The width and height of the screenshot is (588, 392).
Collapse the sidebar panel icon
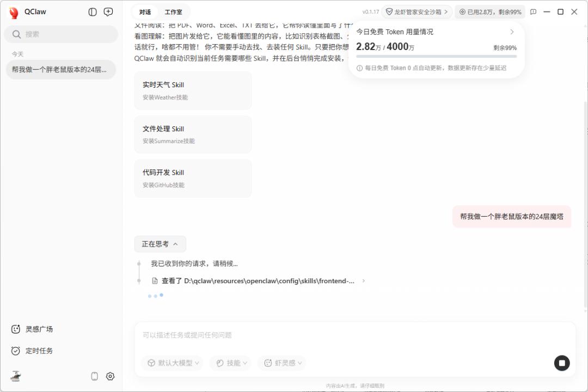click(92, 12)
